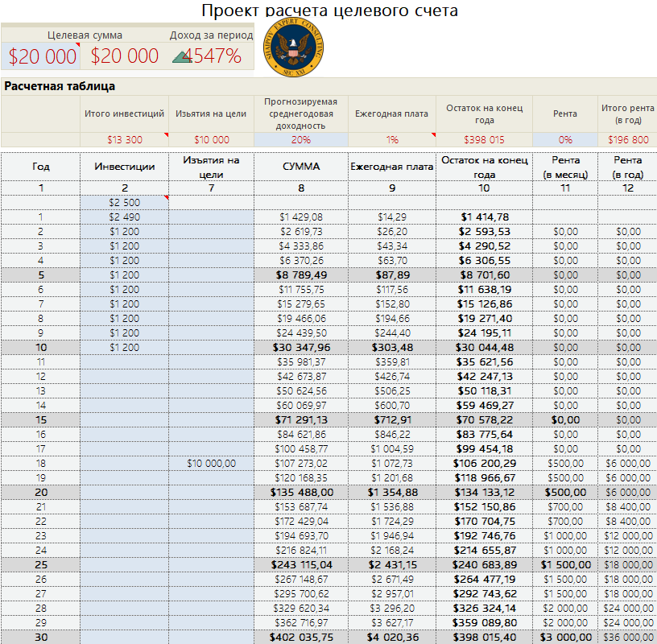Click the year 20 balance $134 133,12

484,493
